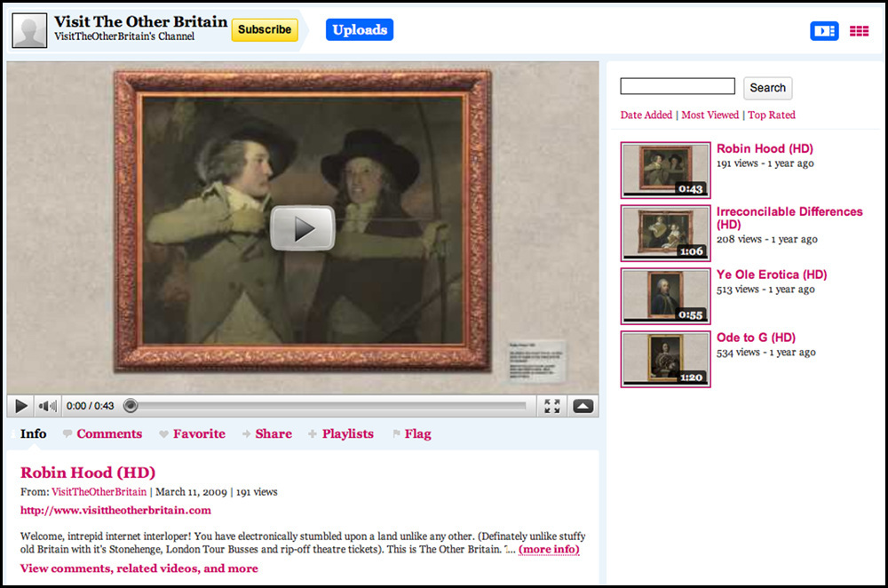Open the Uploads tab
This screenshot has height=588, width=888.
[x=360, y=30]
